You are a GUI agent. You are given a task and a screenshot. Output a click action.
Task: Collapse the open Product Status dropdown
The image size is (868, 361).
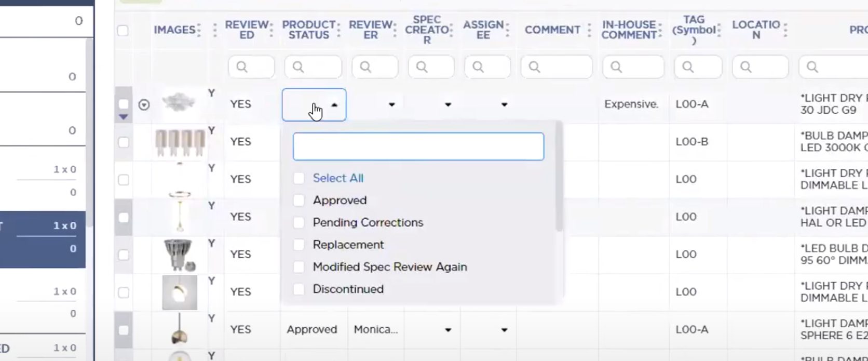tap(334, 105)
